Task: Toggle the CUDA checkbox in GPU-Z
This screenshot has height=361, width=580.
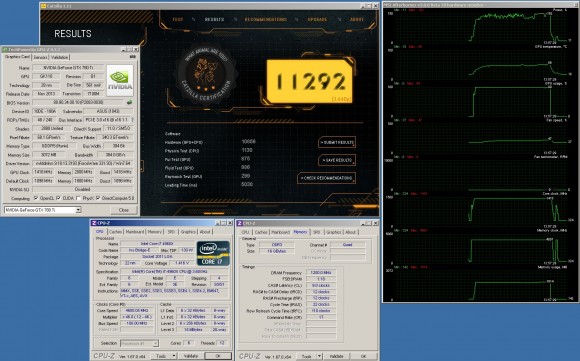Action: [x=58, y=198]
